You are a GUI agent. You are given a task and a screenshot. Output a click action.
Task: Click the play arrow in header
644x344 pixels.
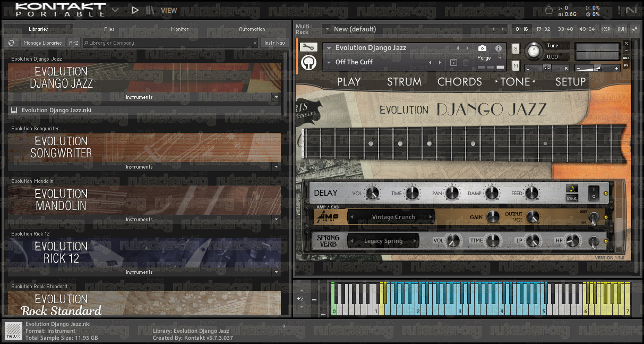pos(135,10)
